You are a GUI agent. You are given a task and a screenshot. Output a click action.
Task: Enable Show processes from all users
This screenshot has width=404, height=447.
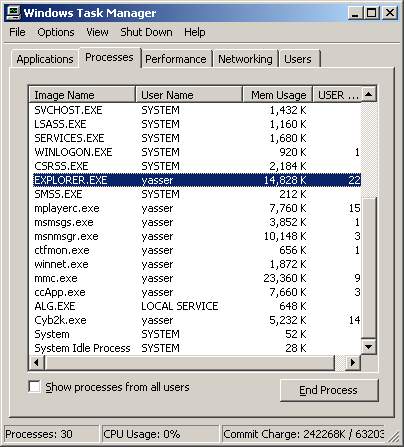click(x=34, y=387)
